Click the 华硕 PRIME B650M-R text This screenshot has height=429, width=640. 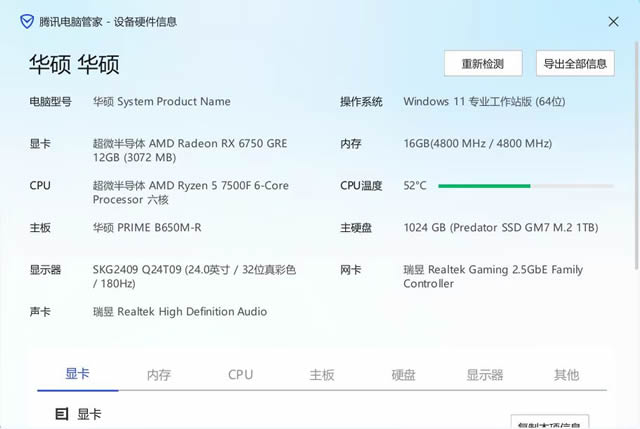tap(147, 228)
